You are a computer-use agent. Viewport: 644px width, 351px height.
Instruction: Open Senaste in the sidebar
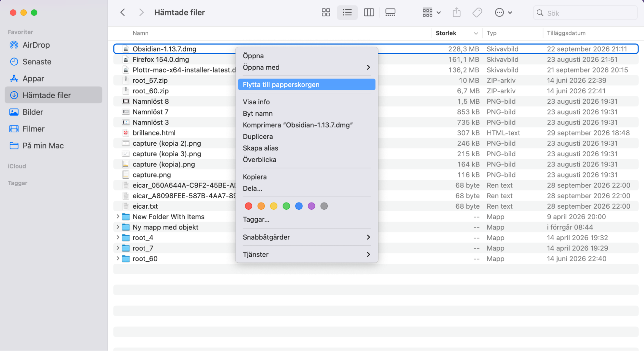click(x=53, y=62)
